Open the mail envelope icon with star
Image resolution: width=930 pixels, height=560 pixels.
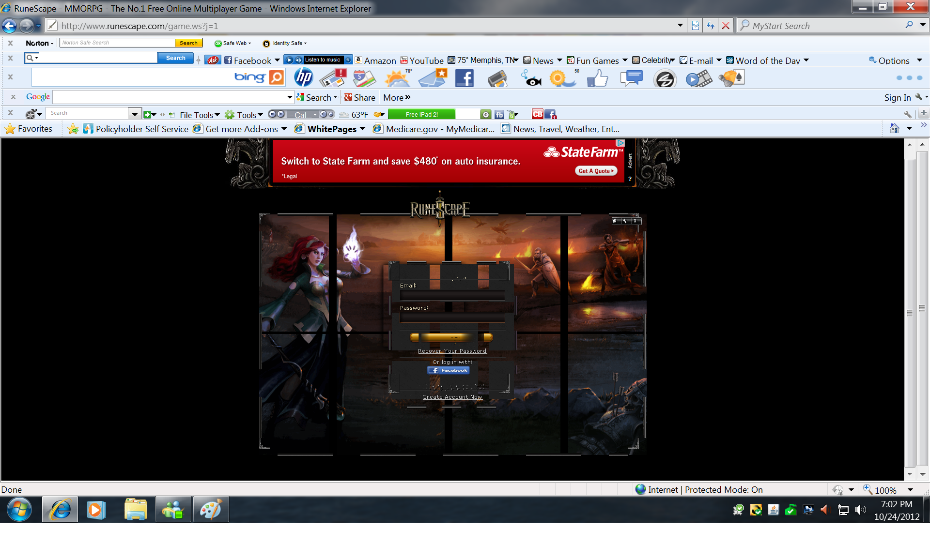(x=433, y=78)
